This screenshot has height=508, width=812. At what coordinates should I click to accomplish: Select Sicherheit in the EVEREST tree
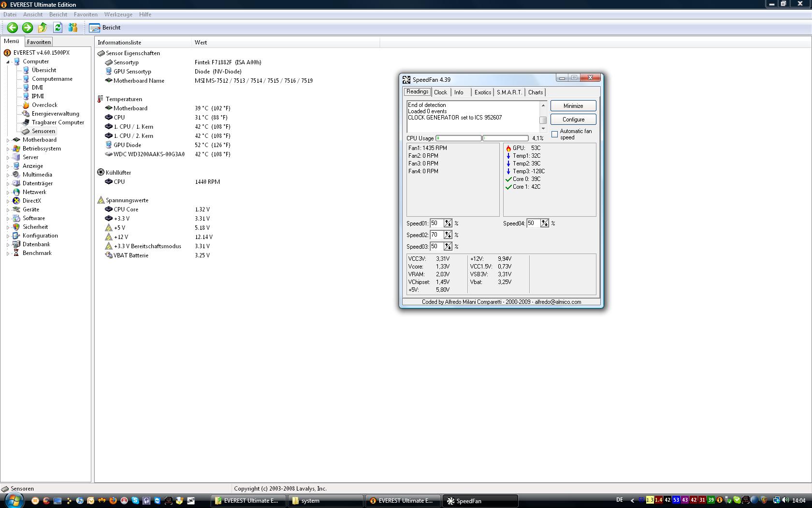(x=35, y=227)
